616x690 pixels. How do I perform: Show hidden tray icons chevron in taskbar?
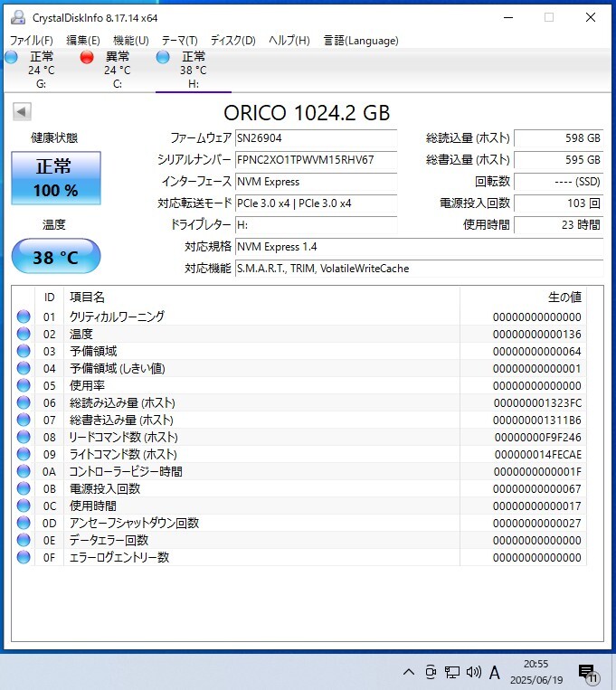coord(409,672)
